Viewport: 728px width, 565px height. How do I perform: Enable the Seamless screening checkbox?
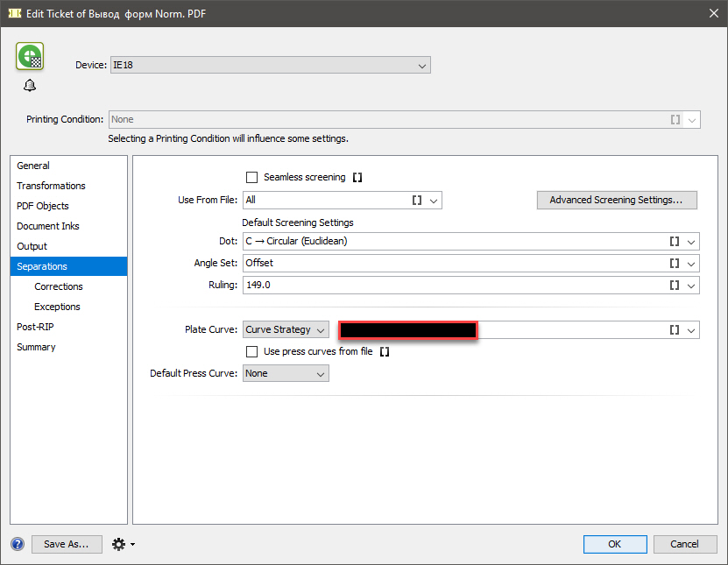coord(251,177)
